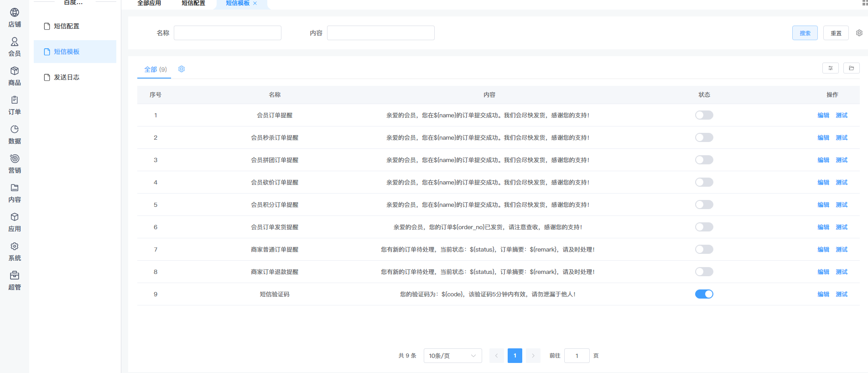Click the column settings icon above table
This screenshot has height=373, width=868.
831,68
